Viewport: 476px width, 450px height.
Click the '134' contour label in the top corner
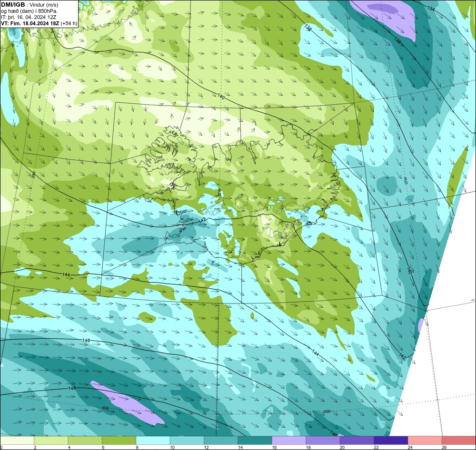click(431, 9)
